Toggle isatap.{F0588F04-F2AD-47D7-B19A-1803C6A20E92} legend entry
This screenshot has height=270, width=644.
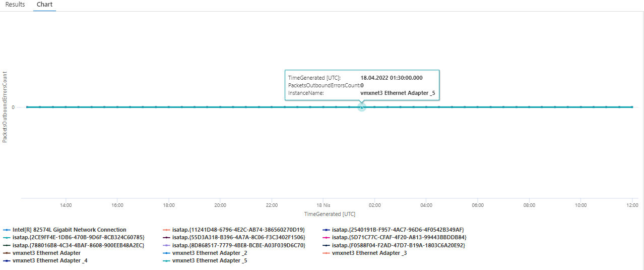(394, 245)
